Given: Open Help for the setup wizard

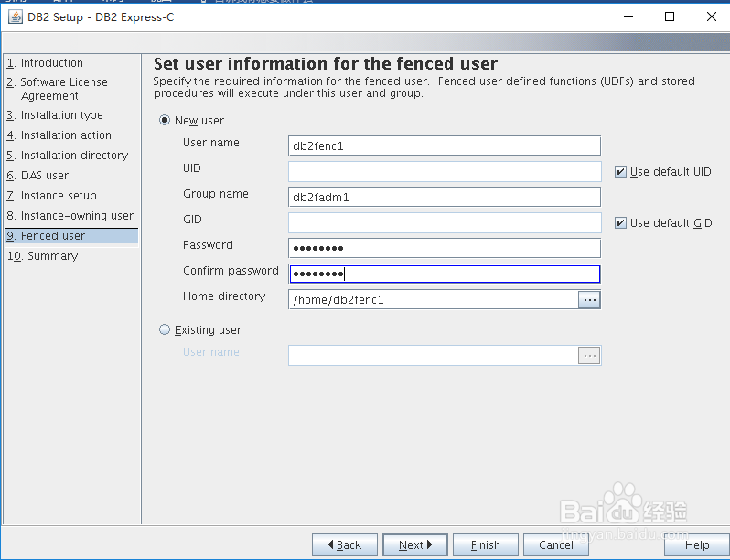Looking at the screenshot, I should tap(697, 544).
